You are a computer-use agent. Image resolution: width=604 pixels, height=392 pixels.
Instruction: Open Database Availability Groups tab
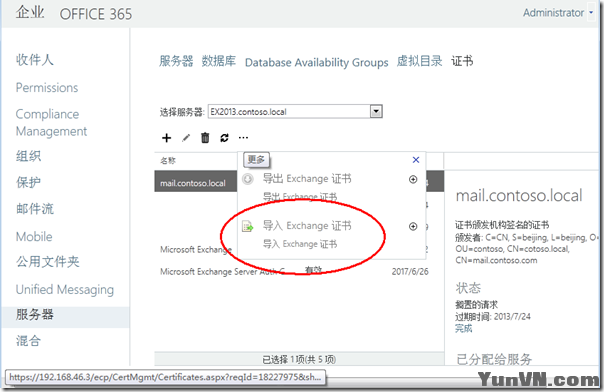coord(317,62)
